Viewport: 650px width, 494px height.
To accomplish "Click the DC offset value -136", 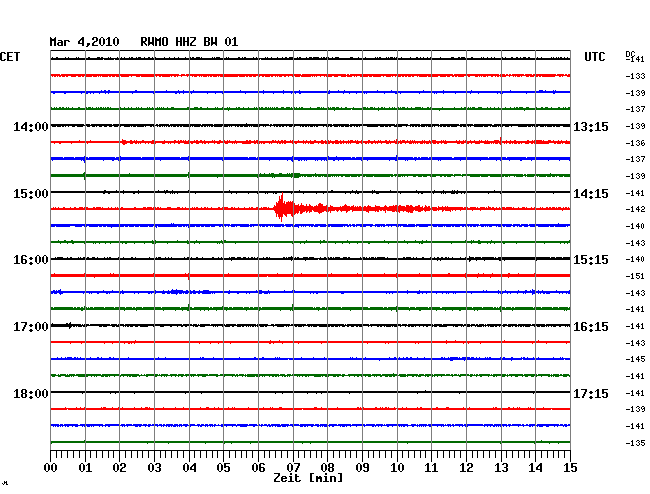I will click(635, 143).
